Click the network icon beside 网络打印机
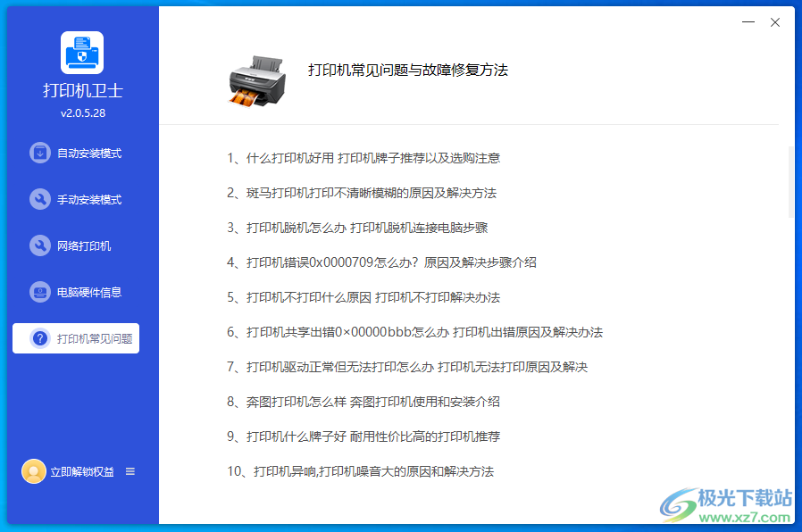Viewport: 802px width, 532px height. pyautogui.click(x=39, y=245)
